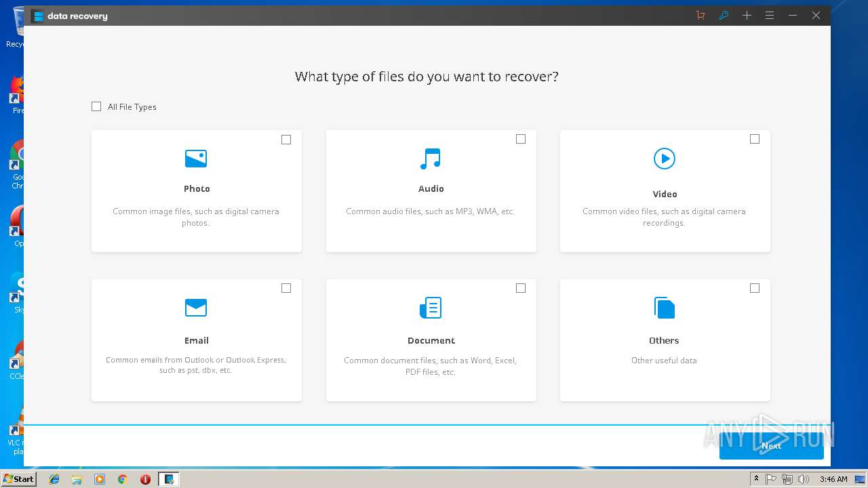
Task: Check the Email card checkbox
Action: pos(286,288)
